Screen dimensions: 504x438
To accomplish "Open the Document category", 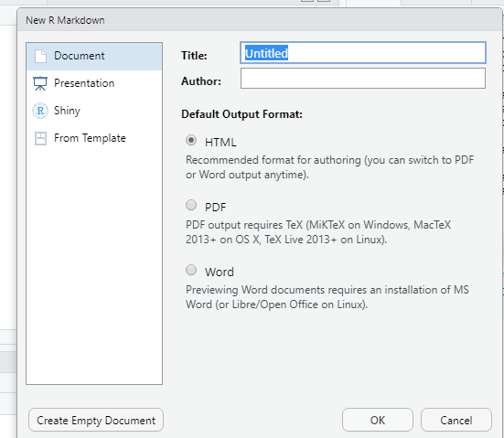I will pyautogui.click(x=94, y=57).
